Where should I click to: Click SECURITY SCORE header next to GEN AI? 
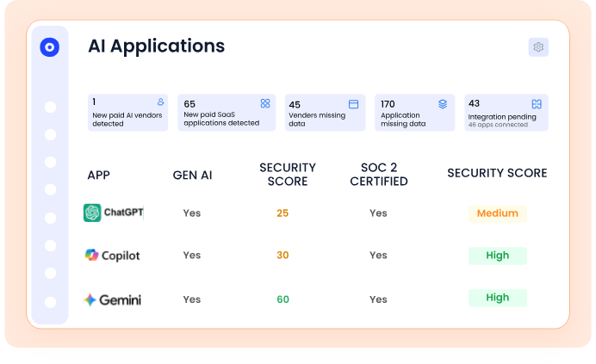(288, 175)
